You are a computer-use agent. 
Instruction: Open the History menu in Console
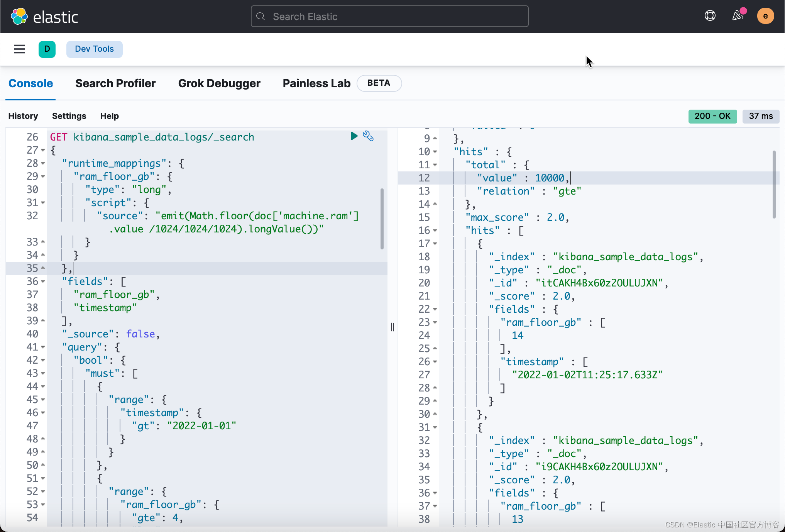(23, 116)
